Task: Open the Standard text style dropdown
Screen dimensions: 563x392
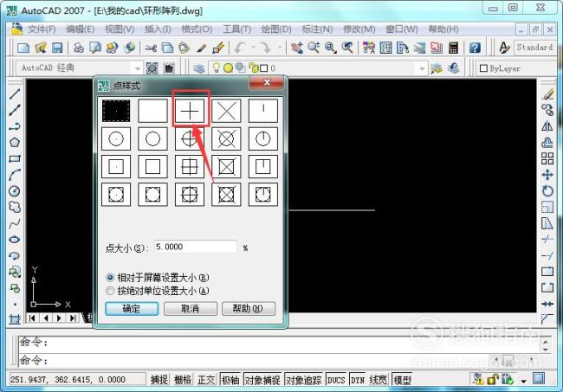Action: [535, 48]
